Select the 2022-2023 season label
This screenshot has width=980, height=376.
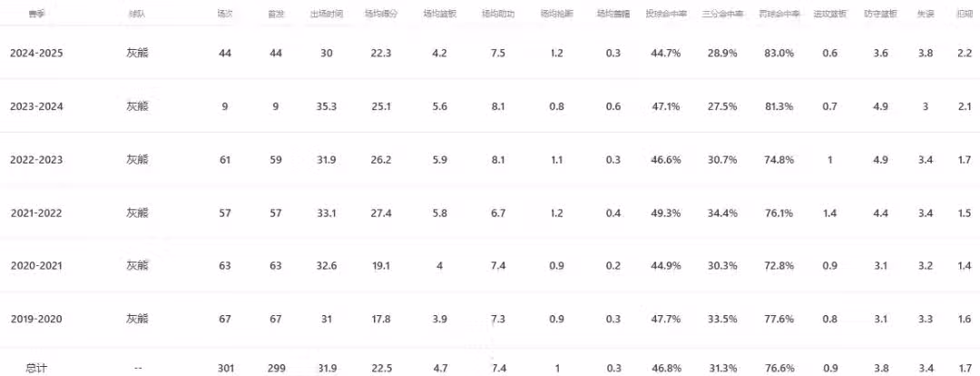[x=36, y=160]
